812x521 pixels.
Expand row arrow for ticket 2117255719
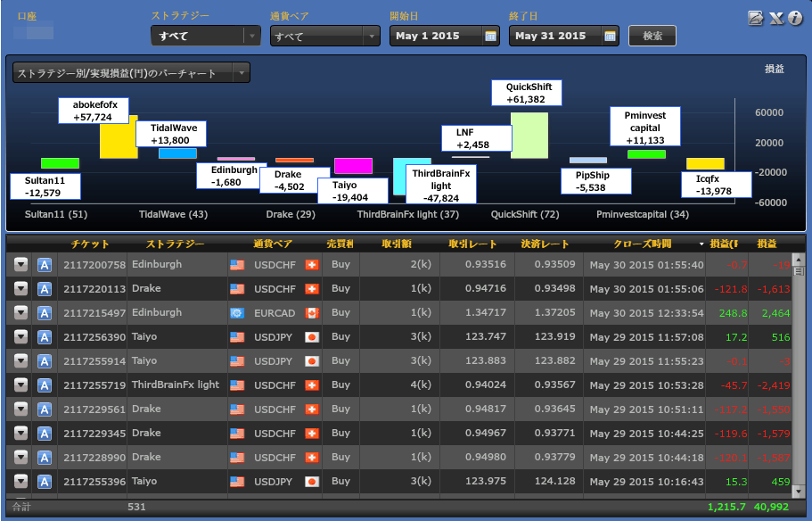click(21, 385)
